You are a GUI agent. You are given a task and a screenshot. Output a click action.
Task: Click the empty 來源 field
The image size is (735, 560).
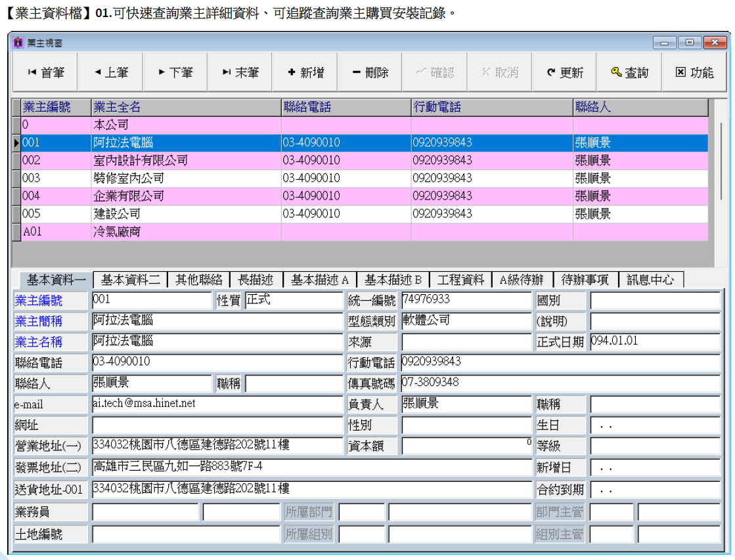click(466, 341)
